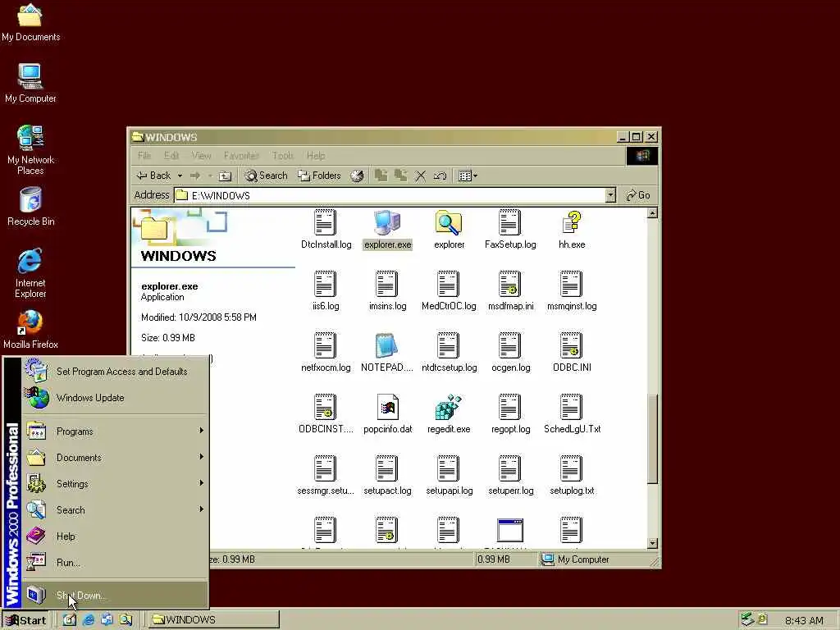Screen dimensions: 840x630
Task: Click the vertical scrollbar up arrow
Action: (652, 213)
